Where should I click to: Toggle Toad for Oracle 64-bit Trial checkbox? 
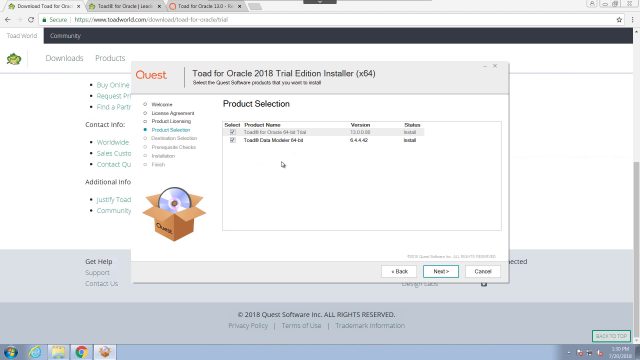click(x=233, y=132)
